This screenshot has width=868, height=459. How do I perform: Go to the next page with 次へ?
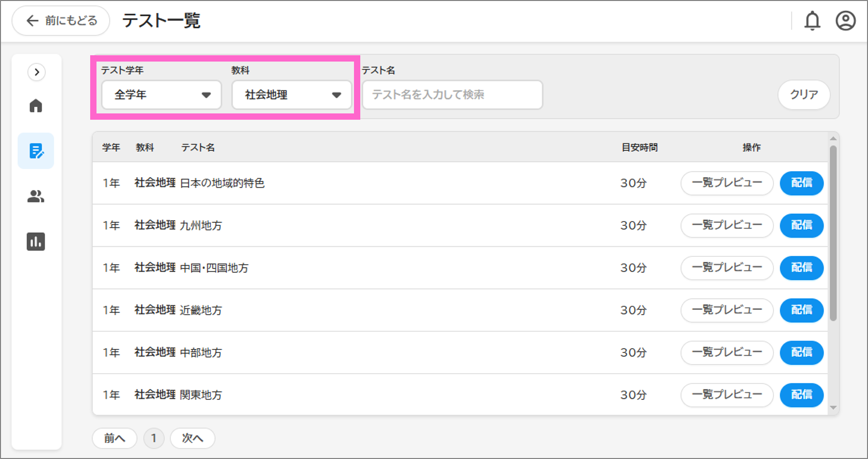pos(192,438)
